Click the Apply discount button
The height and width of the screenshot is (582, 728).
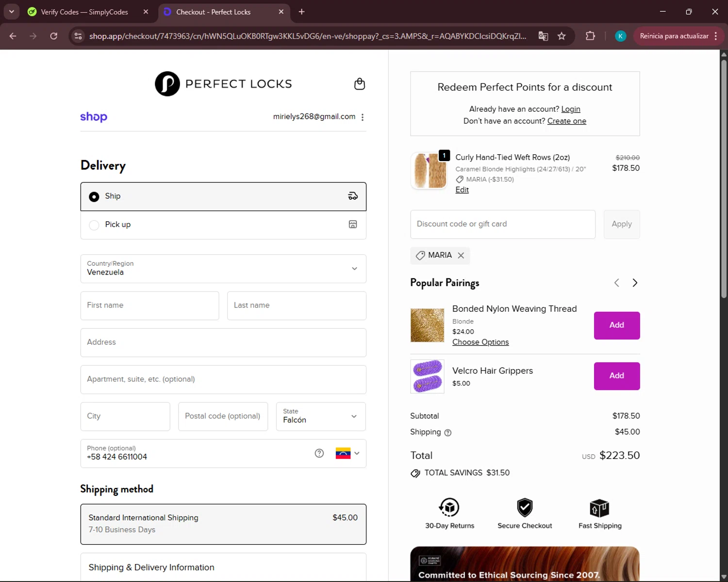tap(622, 224)
